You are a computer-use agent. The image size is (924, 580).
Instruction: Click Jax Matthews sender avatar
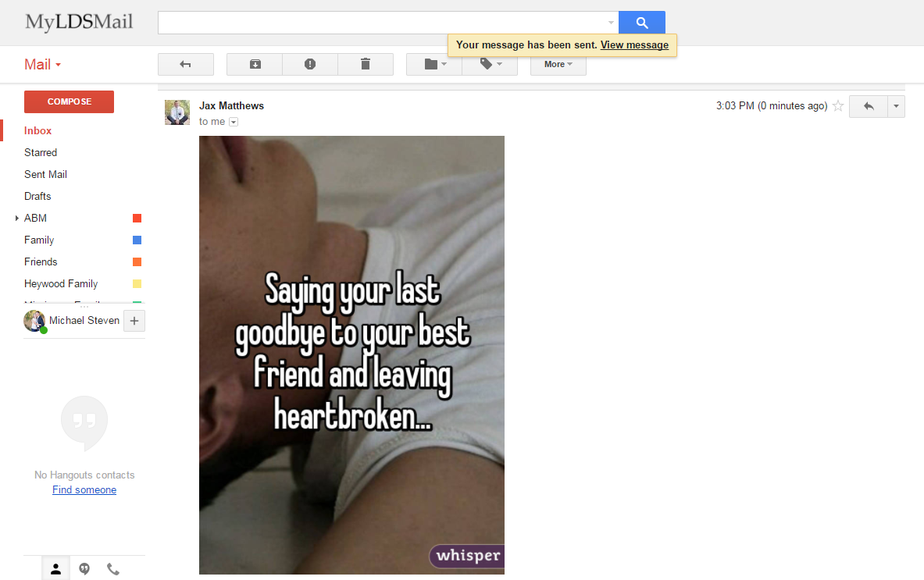[177, 112]
